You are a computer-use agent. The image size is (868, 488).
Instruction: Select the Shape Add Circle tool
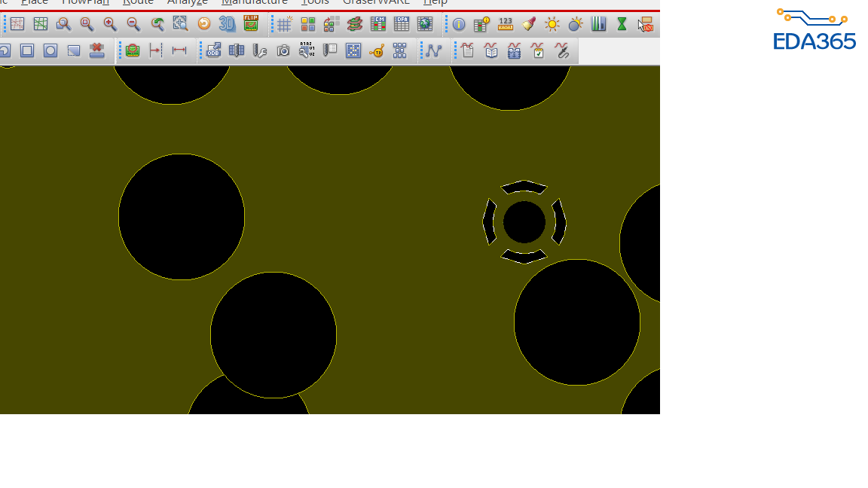pos(50,51)
